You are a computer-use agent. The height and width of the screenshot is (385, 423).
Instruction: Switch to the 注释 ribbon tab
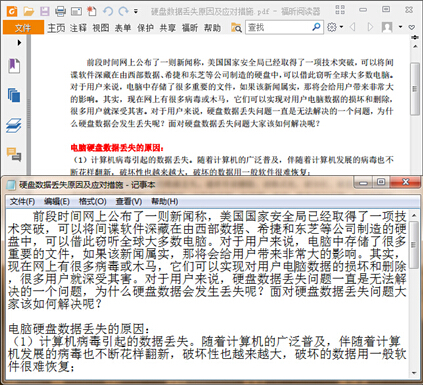click(x=78, y=28)
